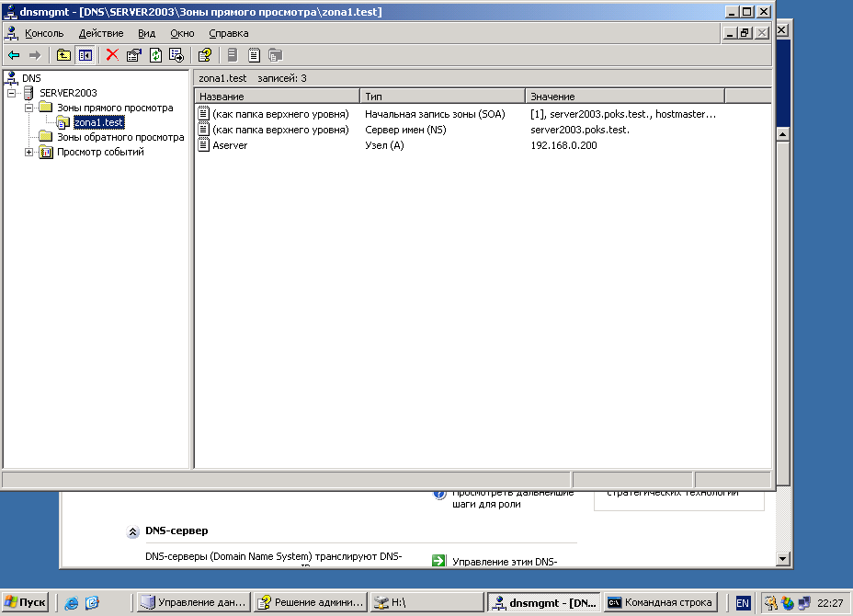
Task: Switch to Решение админи... taskbar button
Action: pyautogui.click(x=310, y=602)
